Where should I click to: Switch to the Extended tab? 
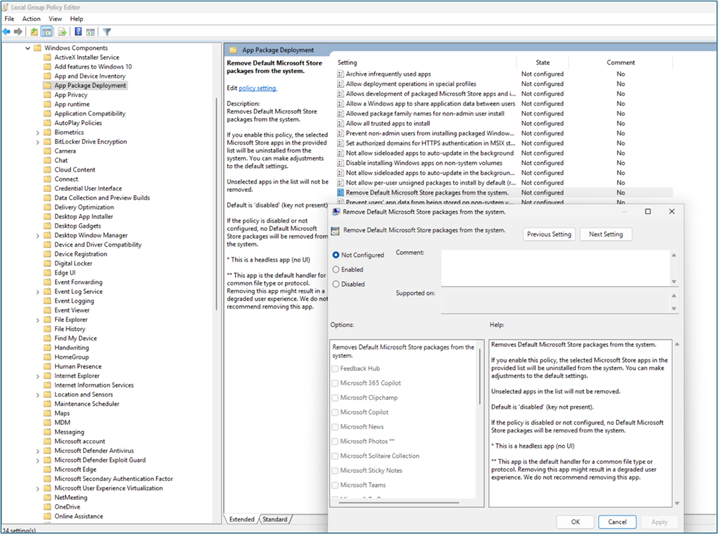click(241, 519)
